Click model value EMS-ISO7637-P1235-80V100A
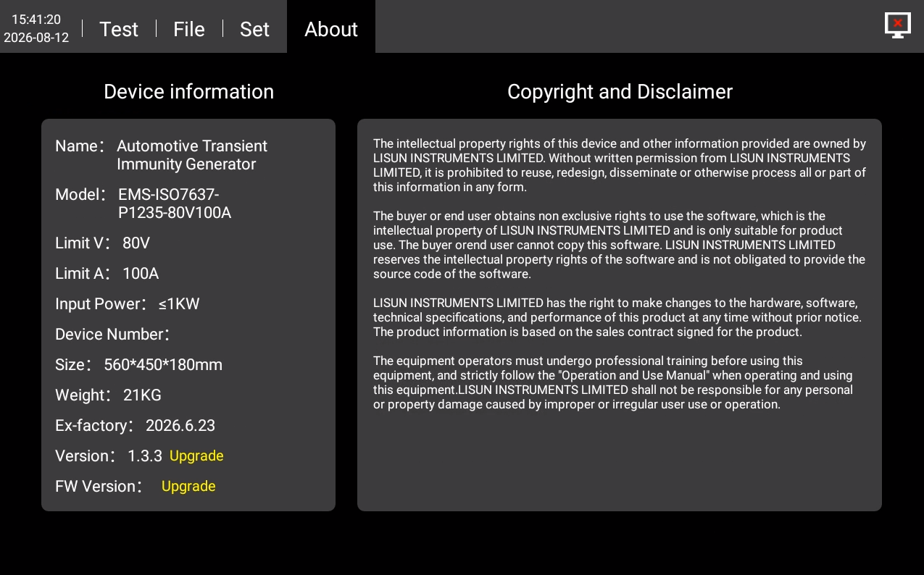Image resolution: width=924 pixels, height=575 pixels. tap(175, 203)
